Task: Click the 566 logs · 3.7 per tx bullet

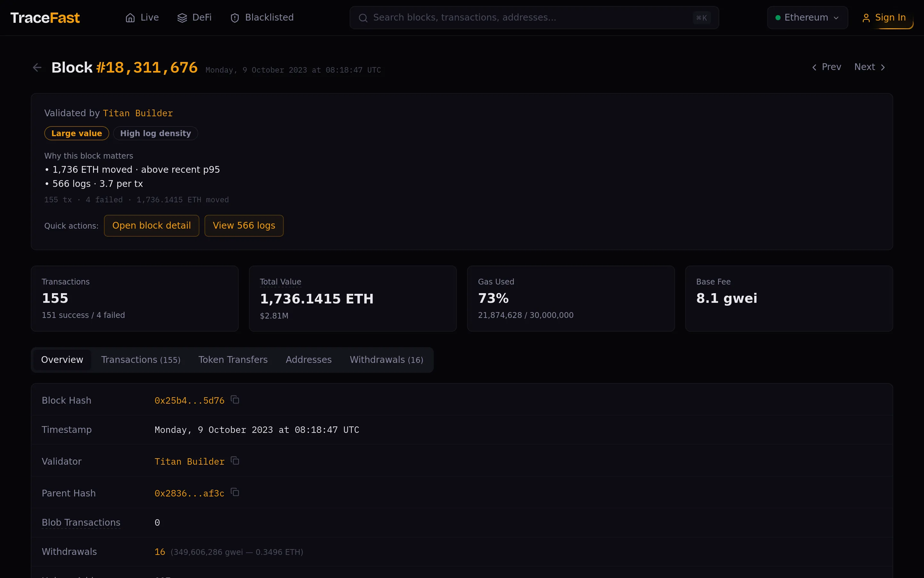Action: point(94,184)
